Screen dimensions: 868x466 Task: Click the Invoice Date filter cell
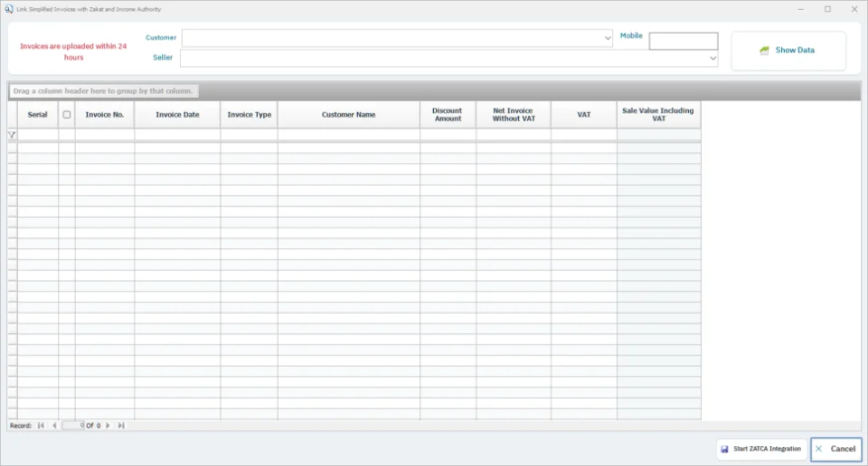[x=177, y=135]
